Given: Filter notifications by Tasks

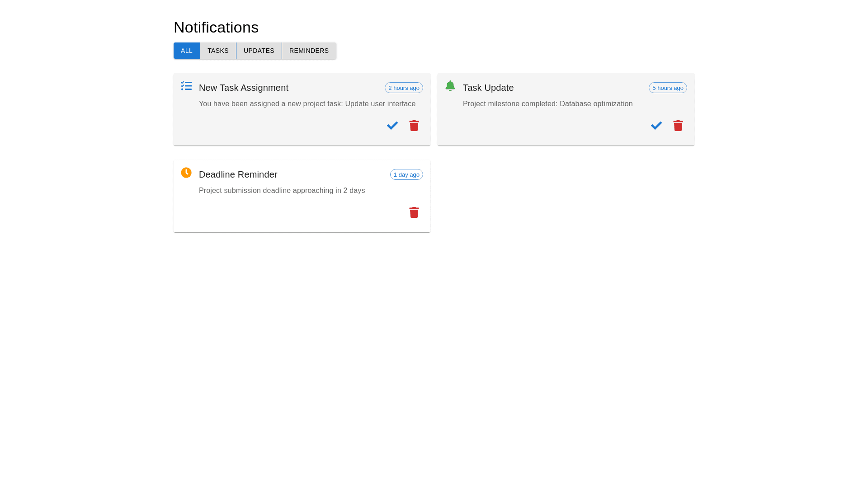Looking at the screenshot, I should click(218, 51).
